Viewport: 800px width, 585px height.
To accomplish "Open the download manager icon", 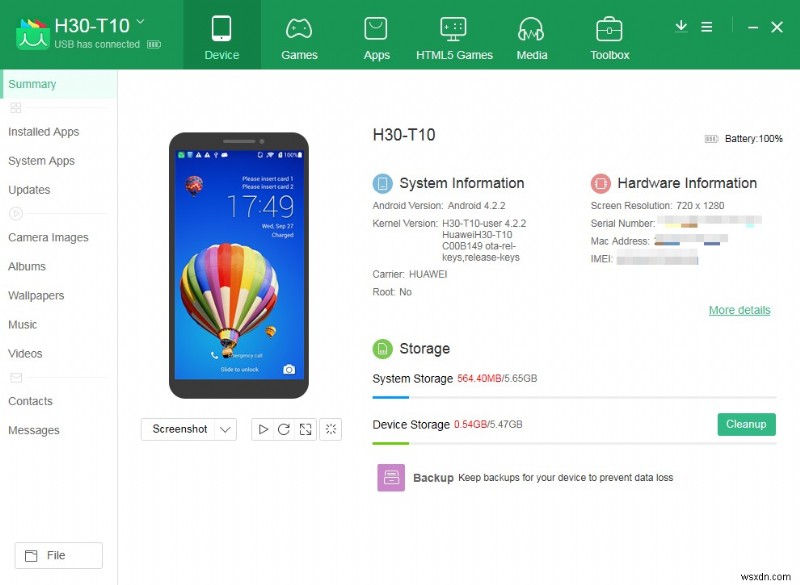I will [x=681, y=27].
